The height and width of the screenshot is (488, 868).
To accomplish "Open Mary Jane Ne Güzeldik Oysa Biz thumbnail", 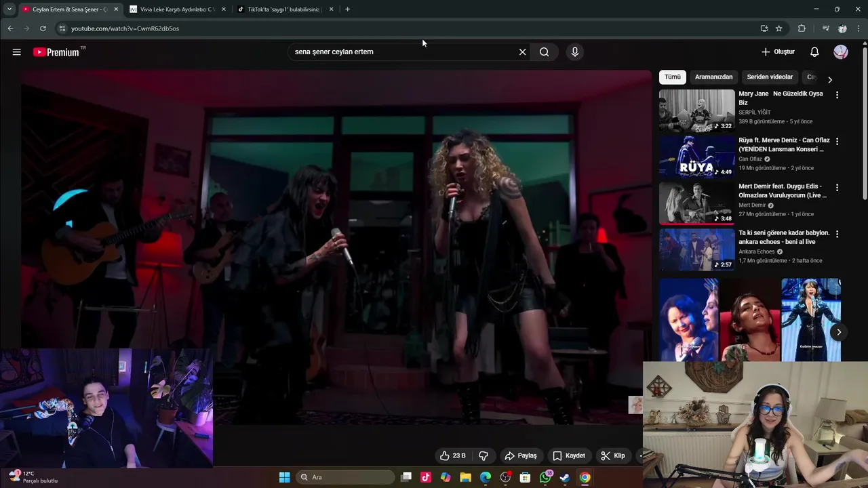I will pos(696,110).
